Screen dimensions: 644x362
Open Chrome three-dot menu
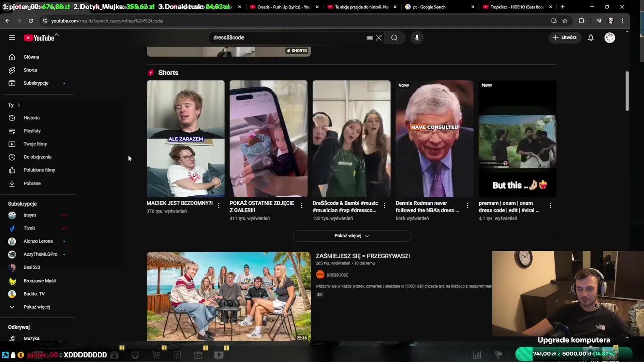pyautogui.click(x=623, y=21)
